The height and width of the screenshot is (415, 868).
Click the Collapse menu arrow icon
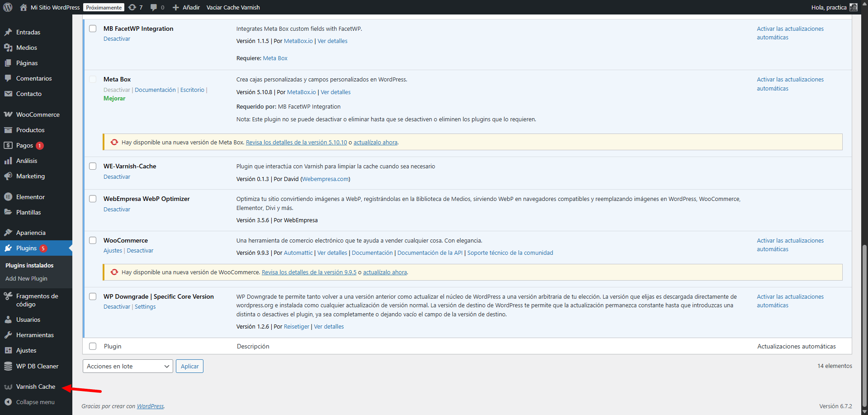pyautogui.click(x=8, y=402)
